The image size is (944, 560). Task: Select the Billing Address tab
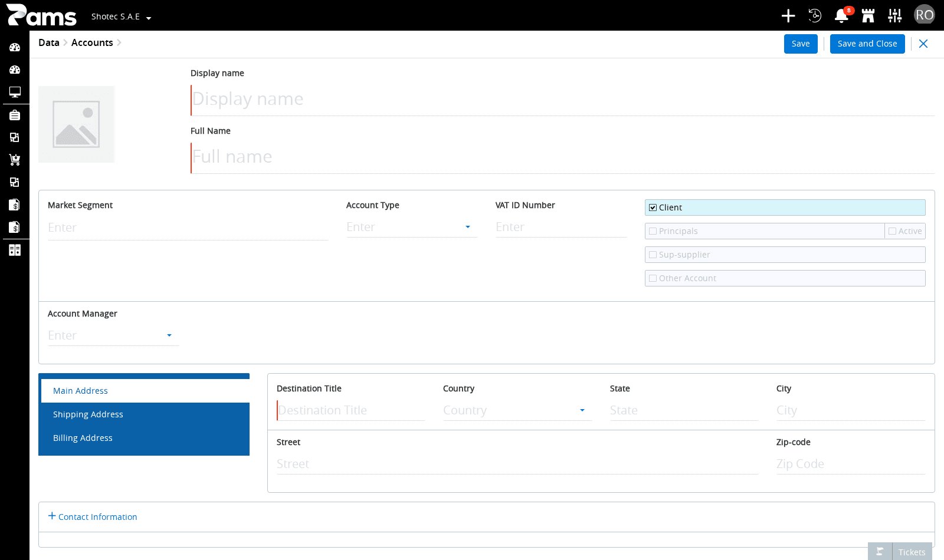145,438
